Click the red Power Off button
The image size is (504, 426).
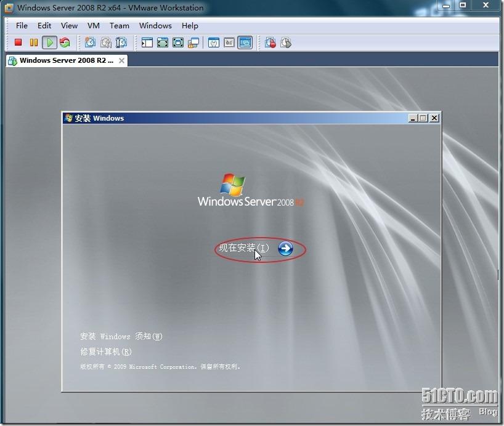(x=18, y=42)
